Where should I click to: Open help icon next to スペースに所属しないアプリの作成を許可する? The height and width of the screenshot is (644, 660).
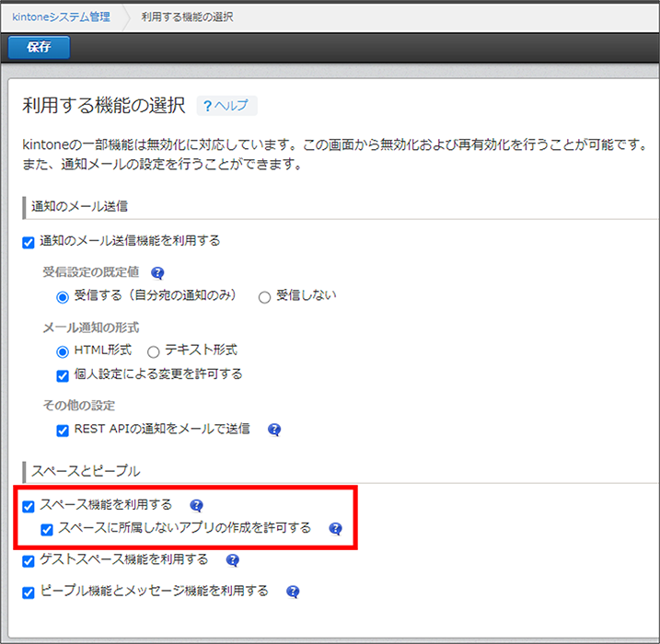[x=335, y=528]
